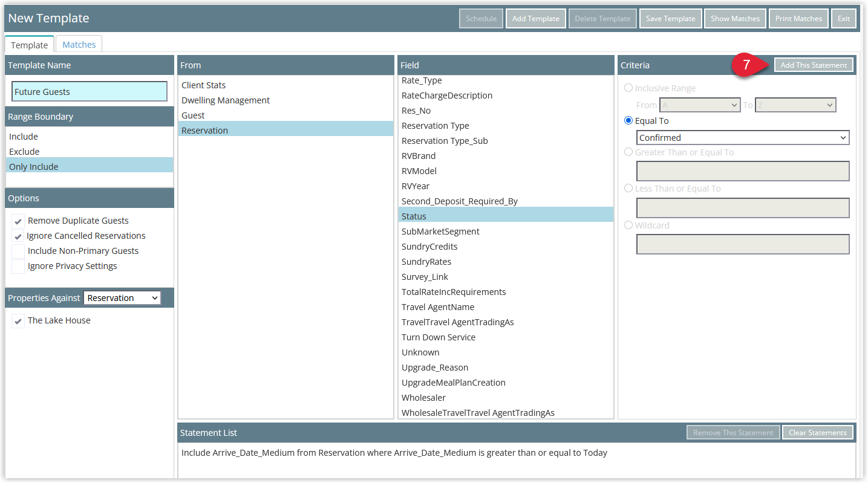This screenshot has width=868, height=483.
Task: Select RVBrand field
Action: pyautogui.click(x=506, y=156)
